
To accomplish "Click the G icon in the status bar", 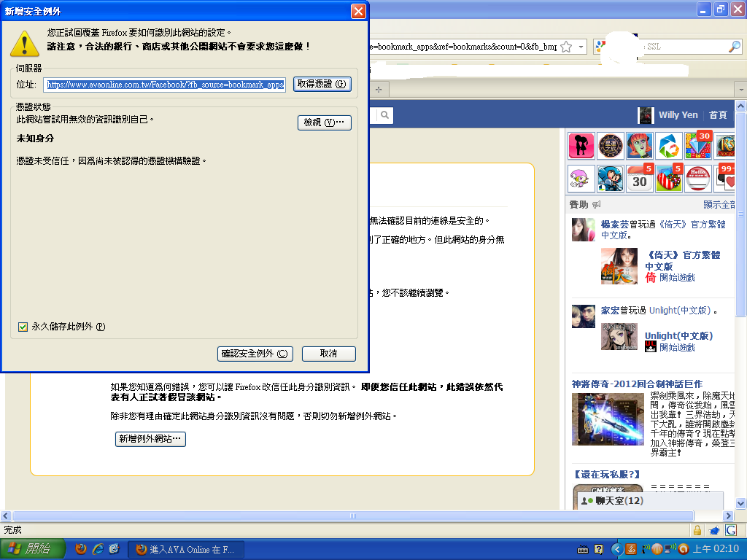I will [x=731, y=530].
